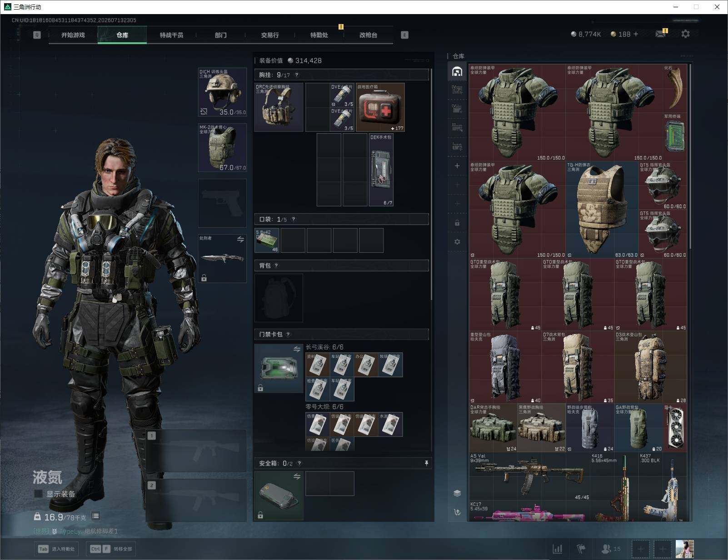The image size is (728, 560).
Task: Select DAR突击手胸挂 in stash
Action: tap(493, 428)
